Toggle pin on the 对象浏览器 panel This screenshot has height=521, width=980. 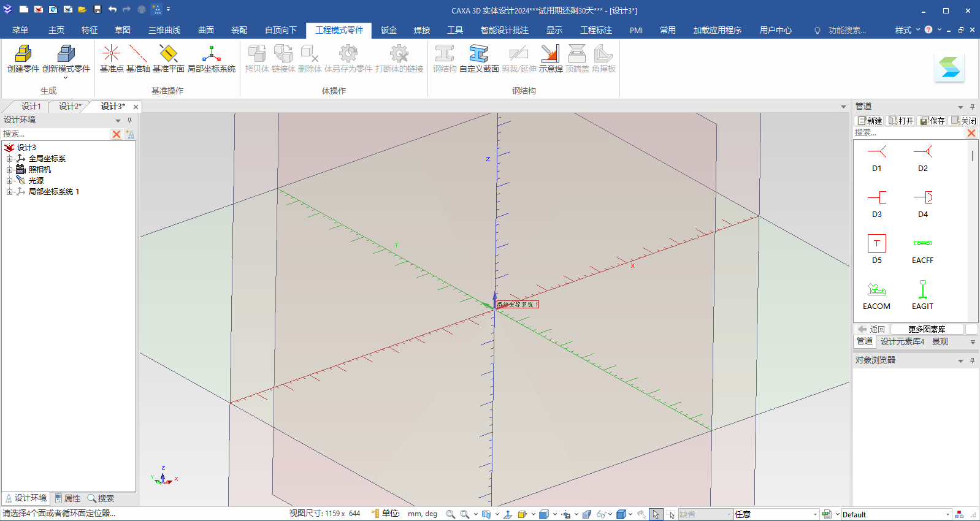(x=972, y=360)
